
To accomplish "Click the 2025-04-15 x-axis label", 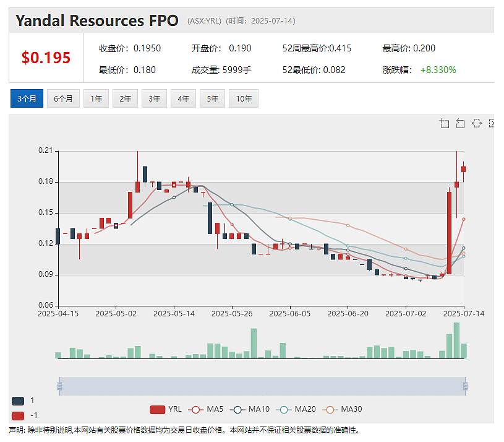I will point(58,314).
